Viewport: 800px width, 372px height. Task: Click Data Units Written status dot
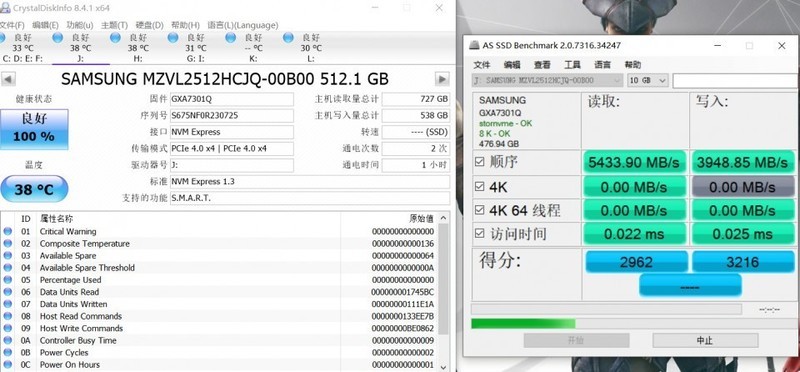click(x=8, y=304)
